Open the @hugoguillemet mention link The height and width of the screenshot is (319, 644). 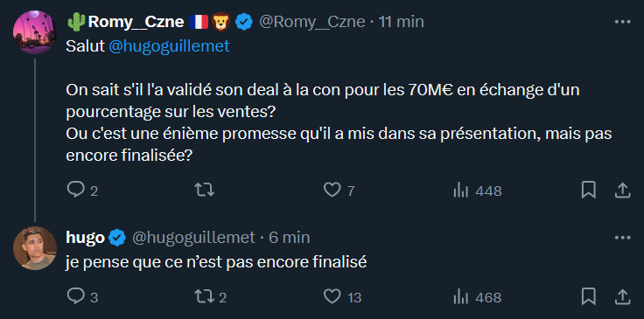coord(169,46)
